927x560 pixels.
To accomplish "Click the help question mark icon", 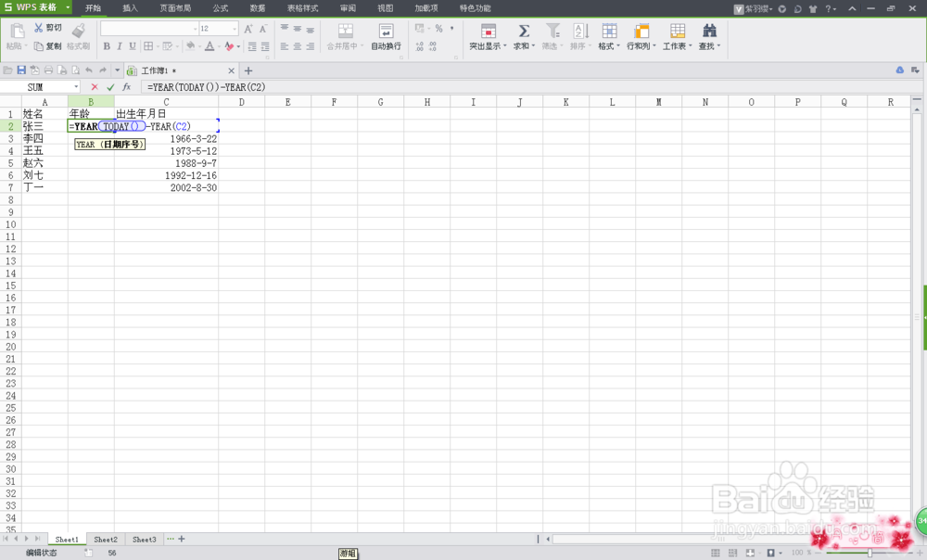I will tap(828, 8).
